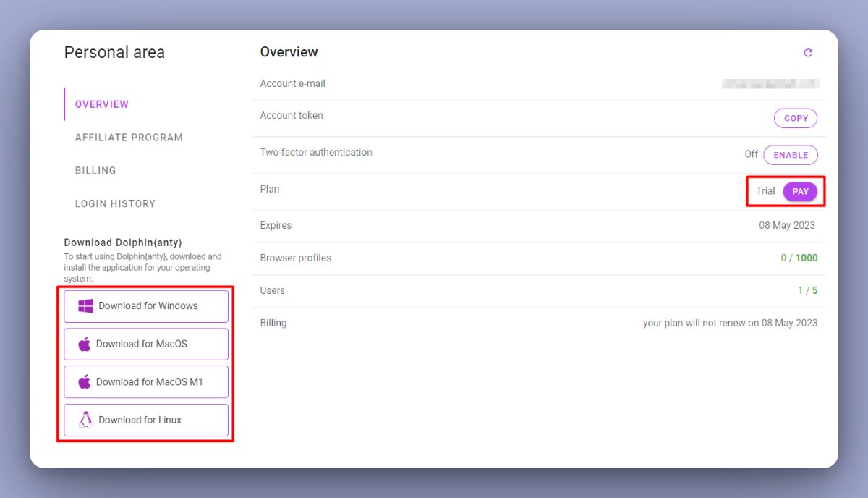
Task: Click the users count '1 / 5'
Action: [x=808, y=290]
